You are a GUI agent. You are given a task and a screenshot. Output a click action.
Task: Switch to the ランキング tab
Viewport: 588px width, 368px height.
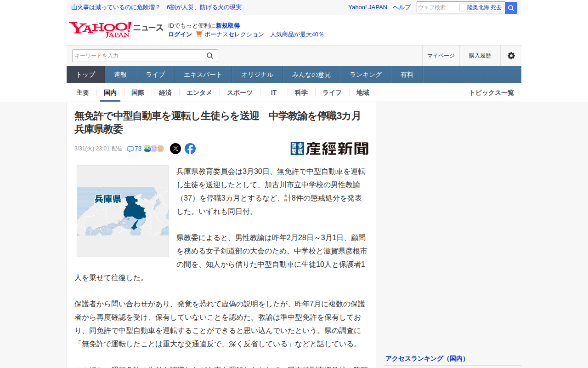pyautogui.click(x=366, y=75)
